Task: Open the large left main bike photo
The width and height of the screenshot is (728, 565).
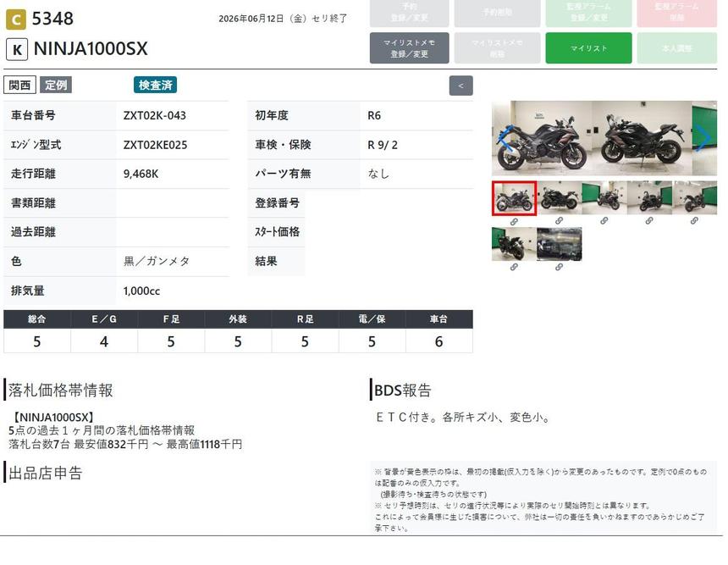Action: pyautogui.click(x=542, y=138)
